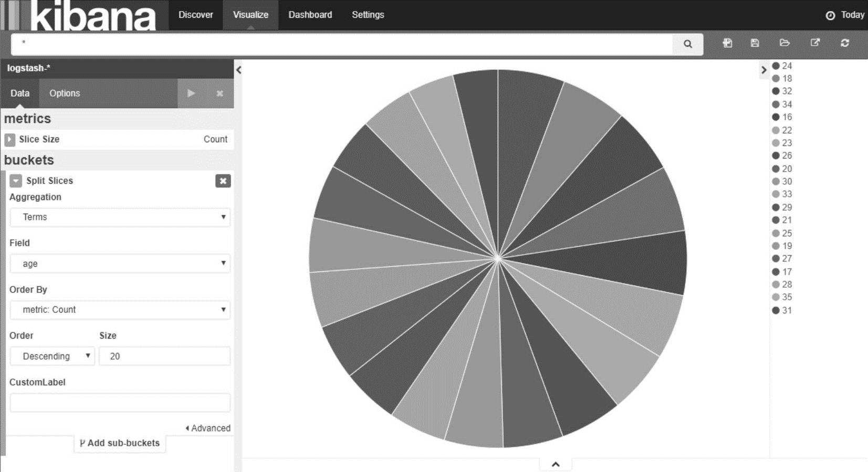Open the Aggregation Terms dropdown
The height and width of the screenshot is (472, 868).
click(120, 217)
